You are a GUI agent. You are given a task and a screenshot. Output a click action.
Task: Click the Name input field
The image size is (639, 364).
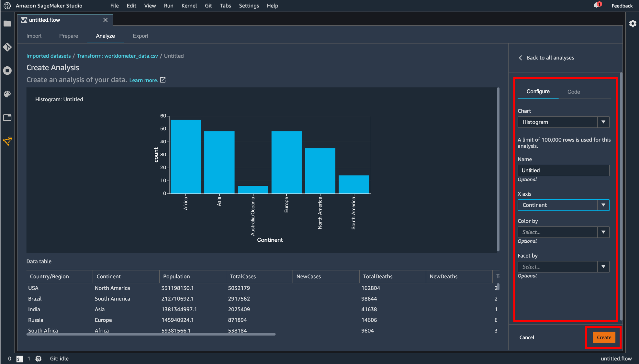point(563,171)
